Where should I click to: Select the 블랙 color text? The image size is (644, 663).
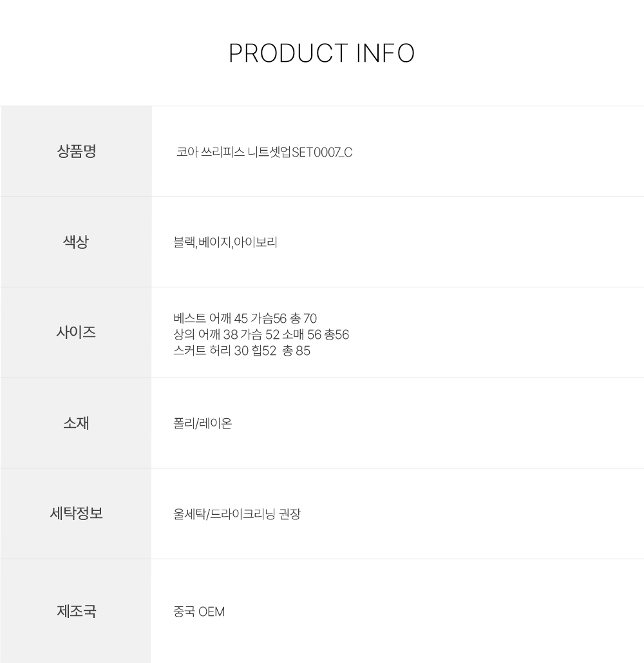point(184,243)
